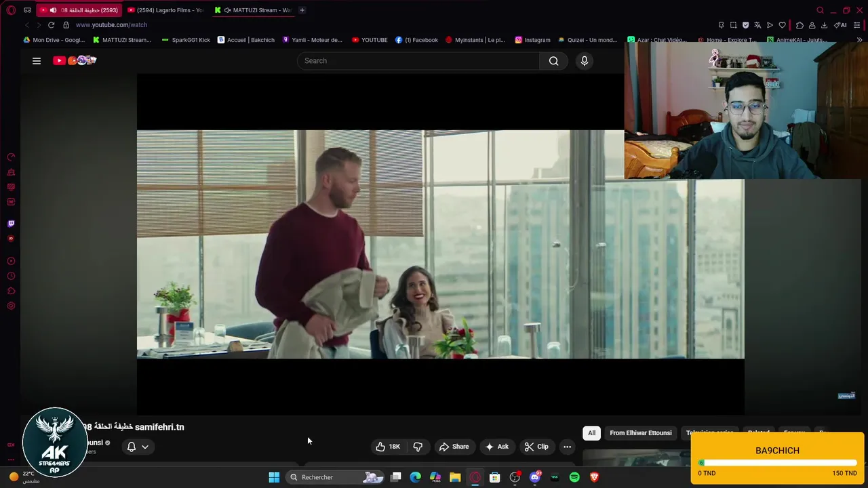Open Accueil | Bakchich bookmark
This screenshot has height=488, width=868.
245,40
